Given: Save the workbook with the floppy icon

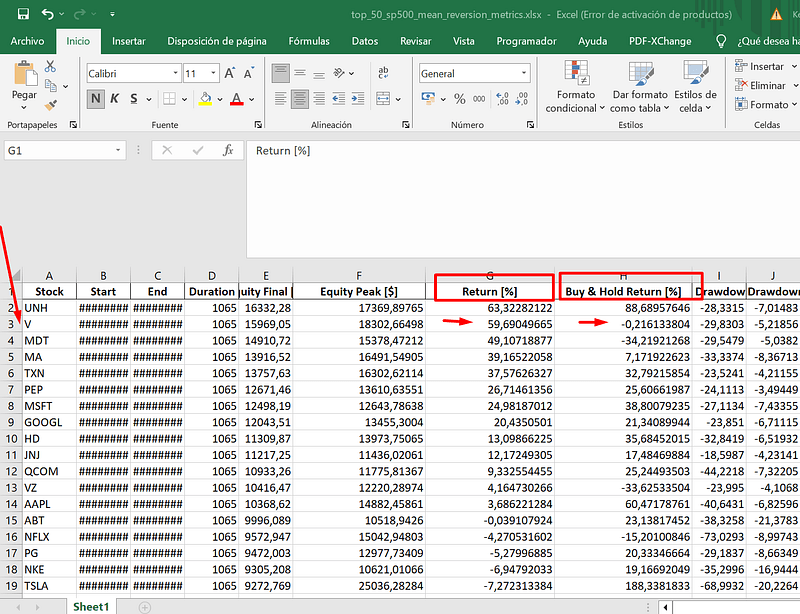Looking at the screenshot, I should (x=23, y=14).
